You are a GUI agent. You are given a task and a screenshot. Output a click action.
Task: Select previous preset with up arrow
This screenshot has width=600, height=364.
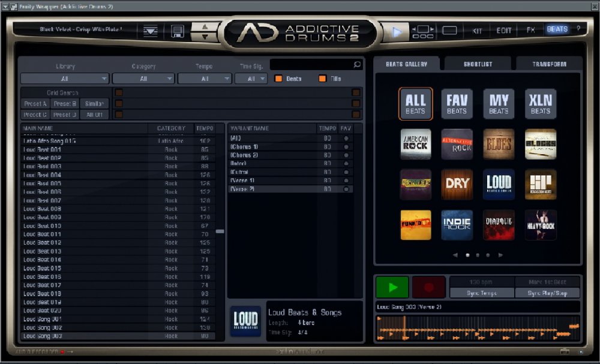[x=205, y=27]
